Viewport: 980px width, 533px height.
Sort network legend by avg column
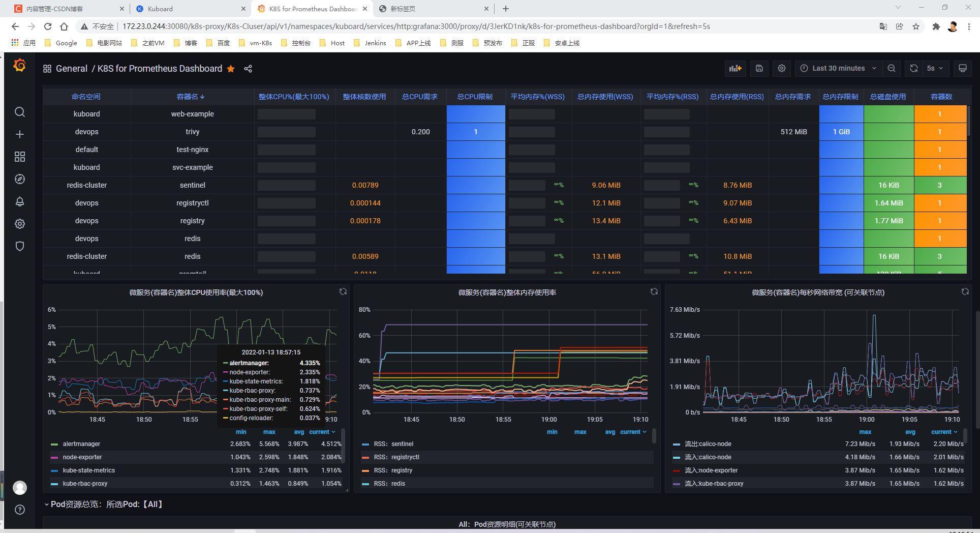[x=910, y=432]
